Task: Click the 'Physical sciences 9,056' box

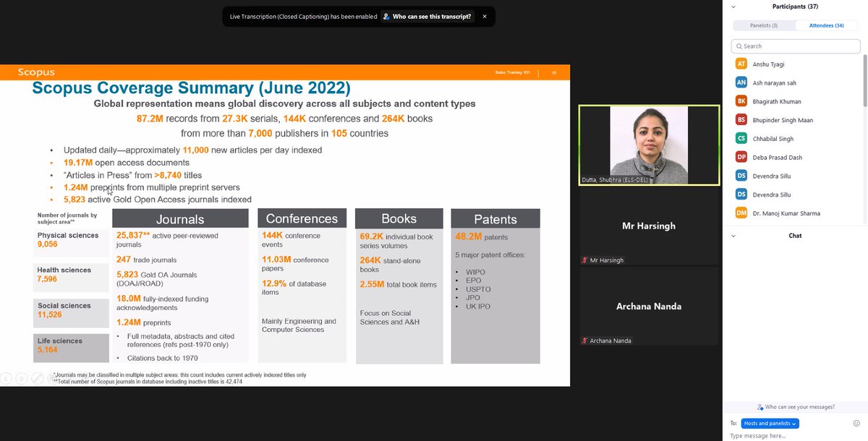Action: point(71,242)
